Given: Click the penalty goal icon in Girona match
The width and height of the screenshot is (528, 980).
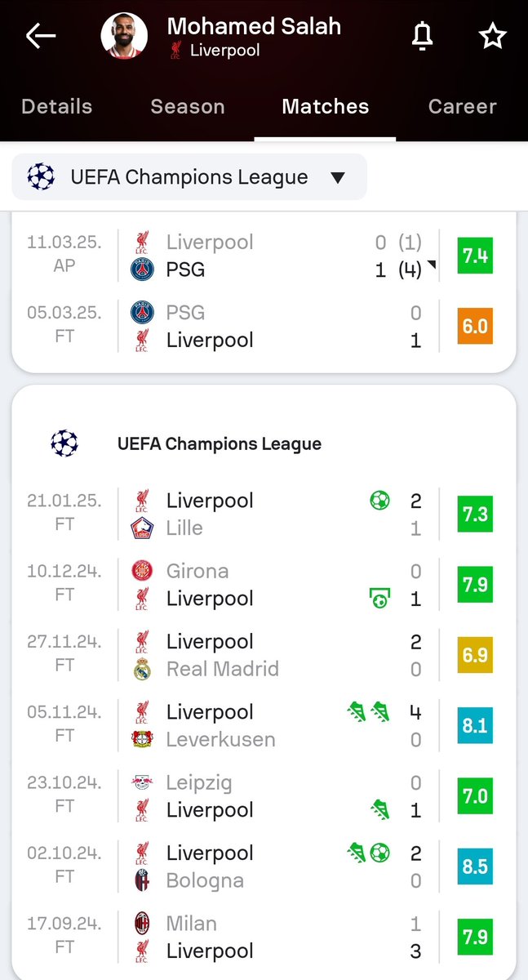Looking at the screenshot, I should click(379, 599).
